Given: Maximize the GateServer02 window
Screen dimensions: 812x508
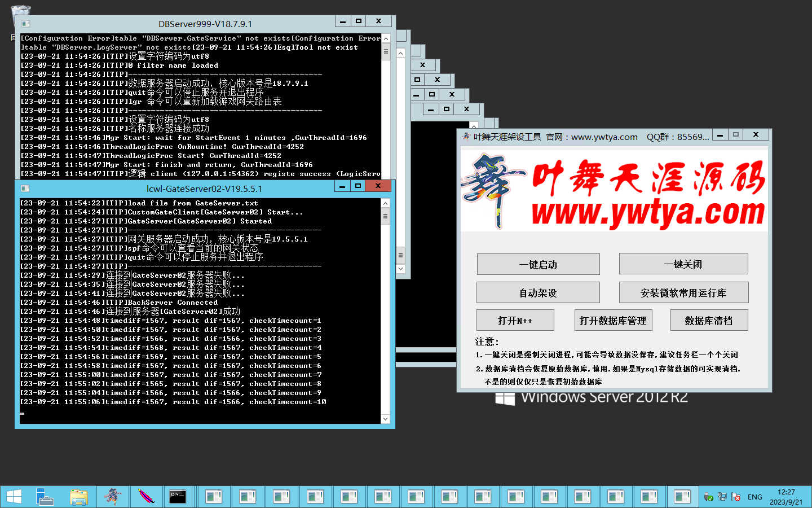Looking at the screenshot, I should (x=358, y=186).
